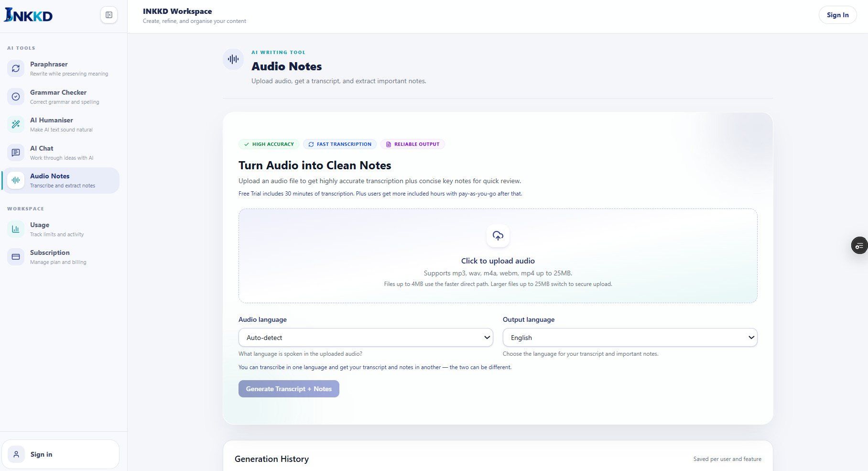This screenshot has width=868, height=471.
Task: Click the AI Humaniser magic wand icon
Action: pos(16,124)
